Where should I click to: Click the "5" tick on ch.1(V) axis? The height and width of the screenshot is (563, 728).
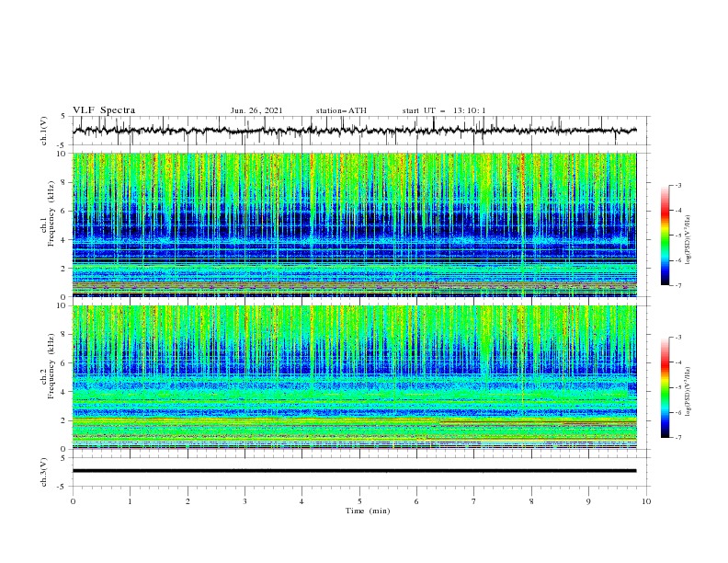(x=63, y=116)
